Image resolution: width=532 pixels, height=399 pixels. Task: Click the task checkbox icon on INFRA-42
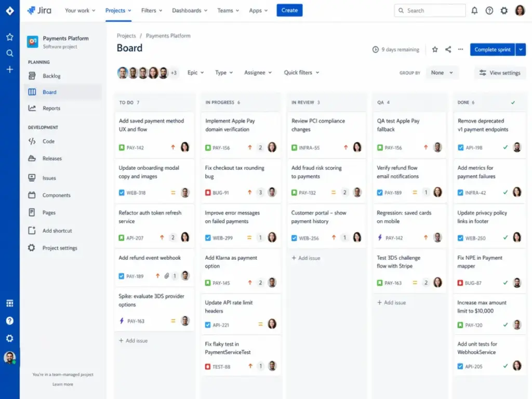click(460, 193)
